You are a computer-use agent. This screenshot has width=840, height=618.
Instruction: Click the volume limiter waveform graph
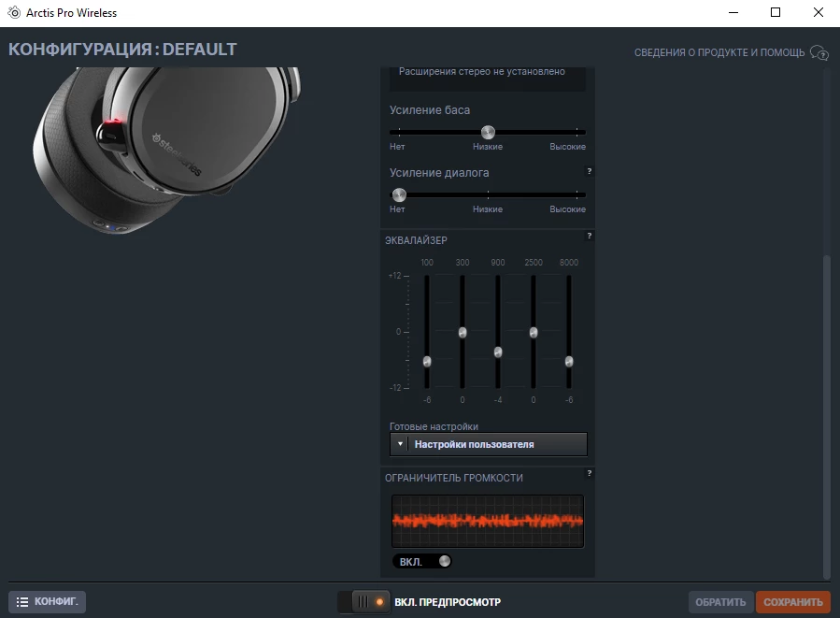tap(488, 521)
